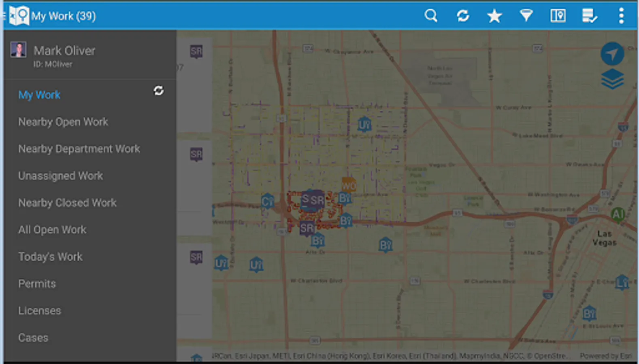Select Unassigned Work
The width and height of the screenshot is (639, 364).
61,176
